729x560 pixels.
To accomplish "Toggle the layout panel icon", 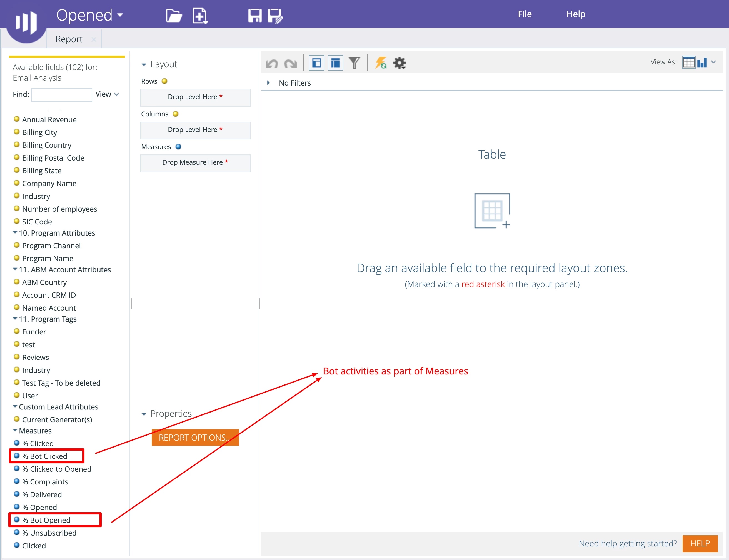I will 335,63.
